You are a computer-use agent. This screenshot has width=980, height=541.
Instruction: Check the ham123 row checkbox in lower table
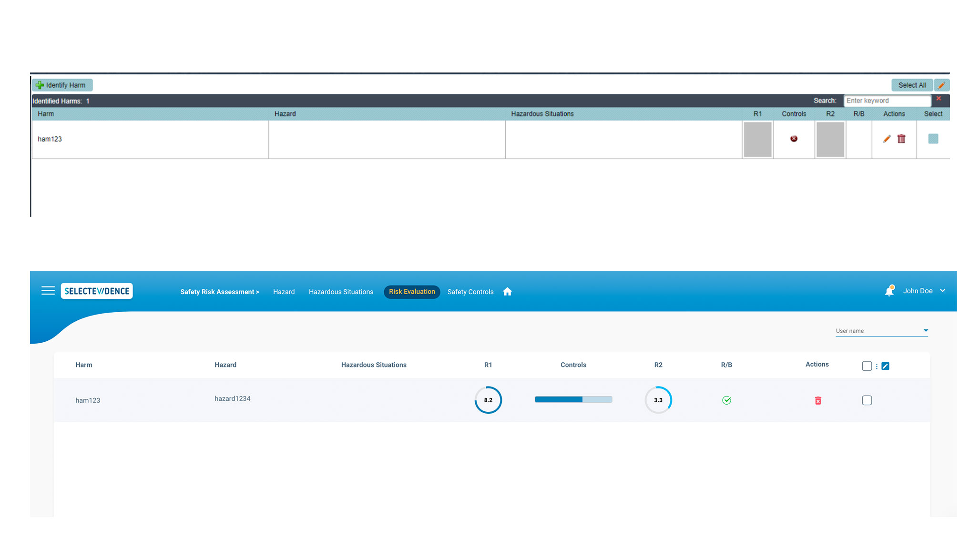pyautogui.click(x=867, y=400)
